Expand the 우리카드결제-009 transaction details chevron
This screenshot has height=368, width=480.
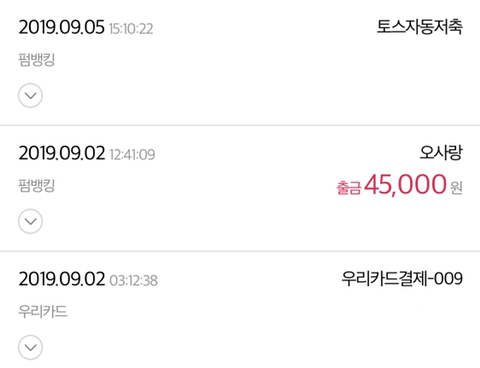30,347
